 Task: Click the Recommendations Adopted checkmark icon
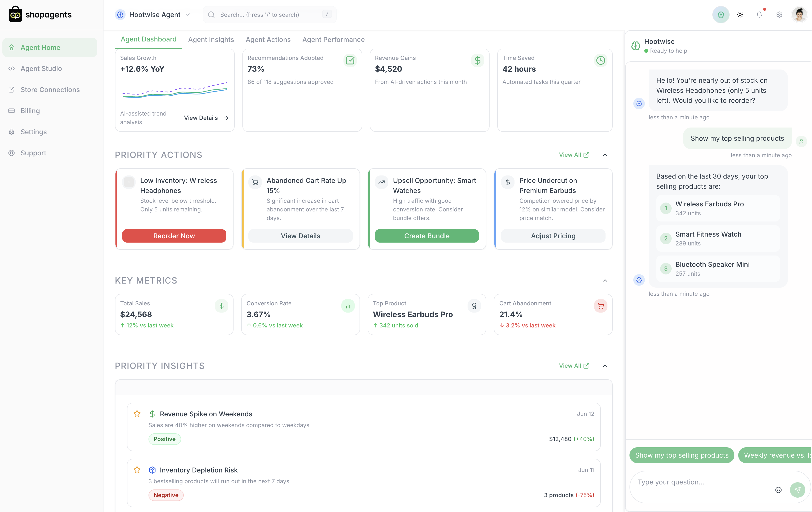(x=350, y=60)
